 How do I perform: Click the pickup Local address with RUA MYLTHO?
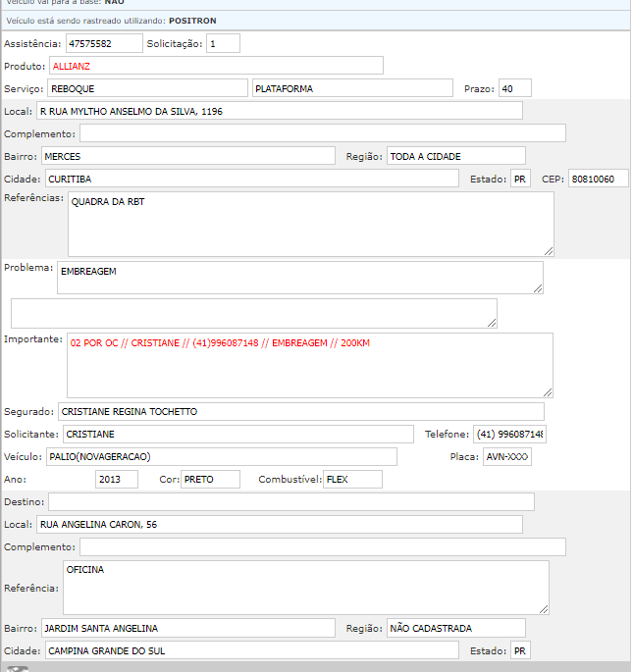(x=279, y=111)
